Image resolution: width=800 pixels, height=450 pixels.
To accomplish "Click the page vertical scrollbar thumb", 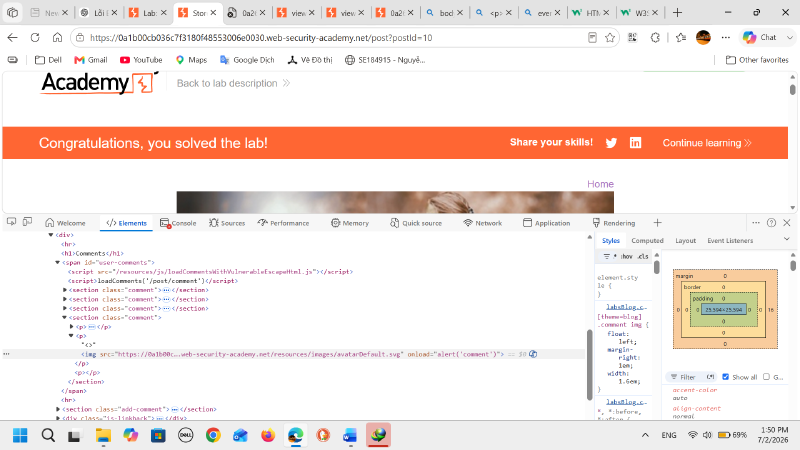I will 792,89.
